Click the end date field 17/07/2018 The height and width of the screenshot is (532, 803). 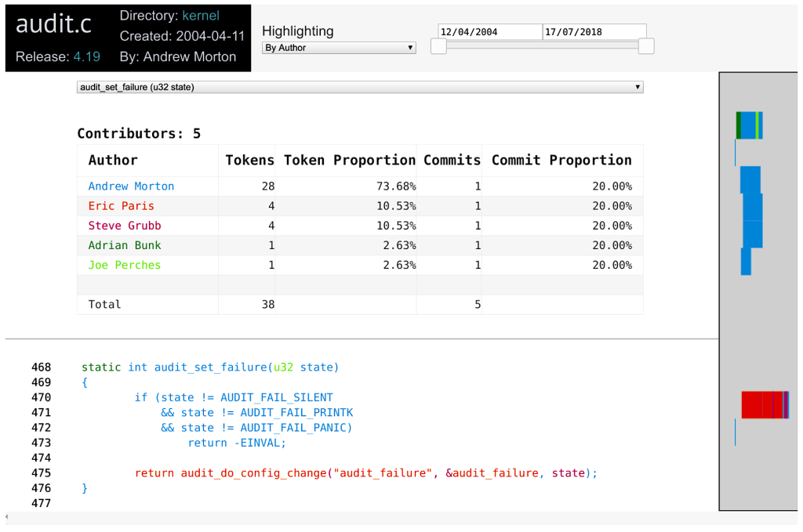(x=594, y=32)
